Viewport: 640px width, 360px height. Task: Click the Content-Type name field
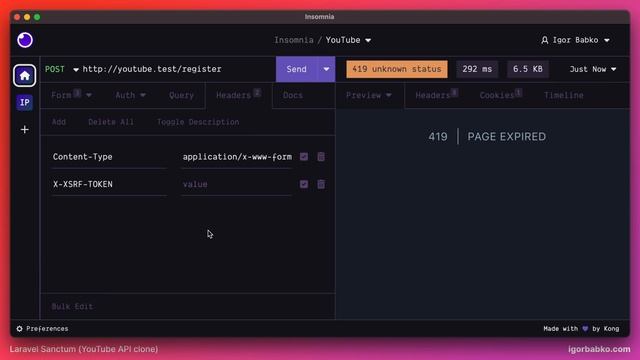[x=109, y=157]
